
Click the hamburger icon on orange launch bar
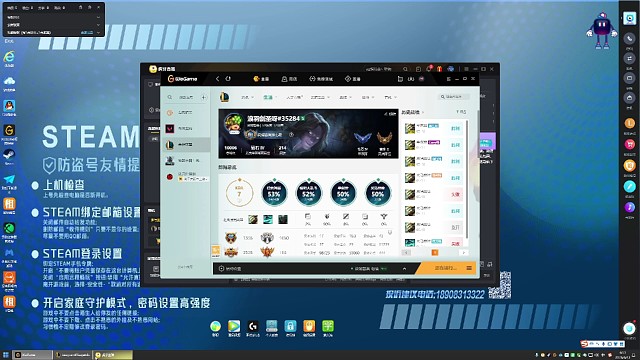tap(469, 268)
